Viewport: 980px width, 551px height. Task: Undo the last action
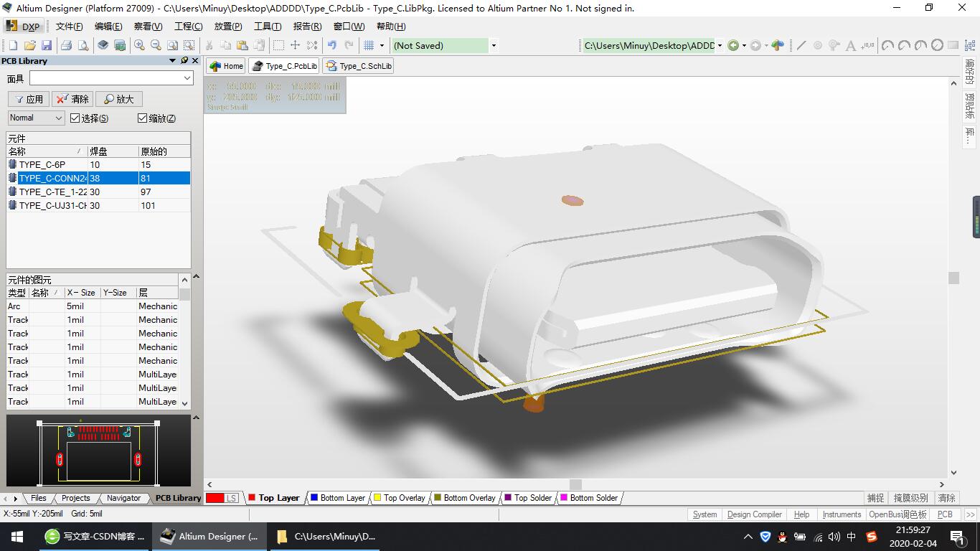click(x=332, y=45)
